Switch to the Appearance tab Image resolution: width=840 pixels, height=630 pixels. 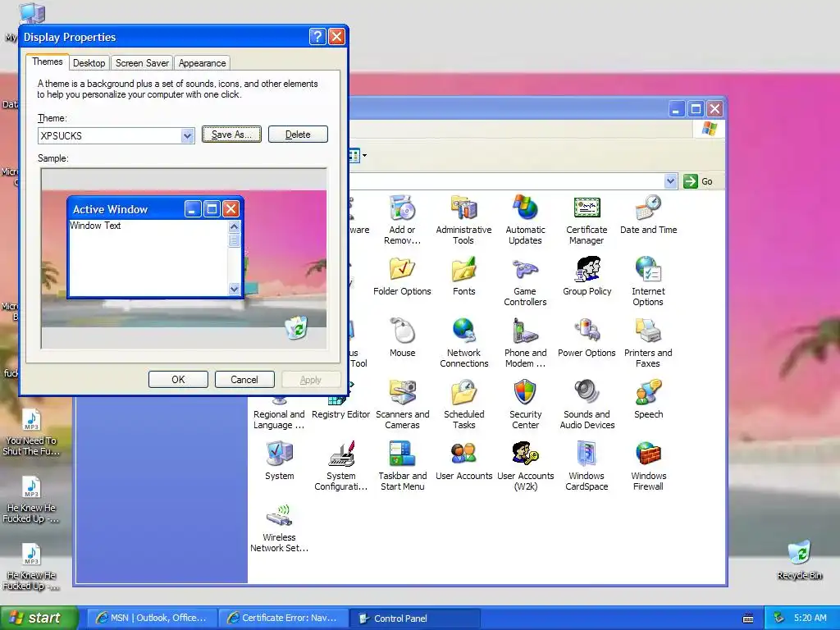(x=202, y=63)
